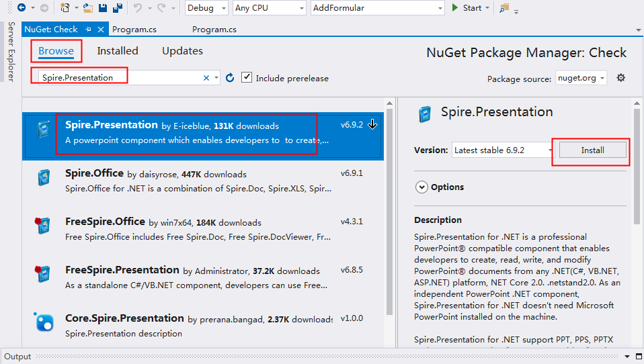Viewport: 644px width, 364px height.
Task: Click the Install button
Action: [593, 150]
